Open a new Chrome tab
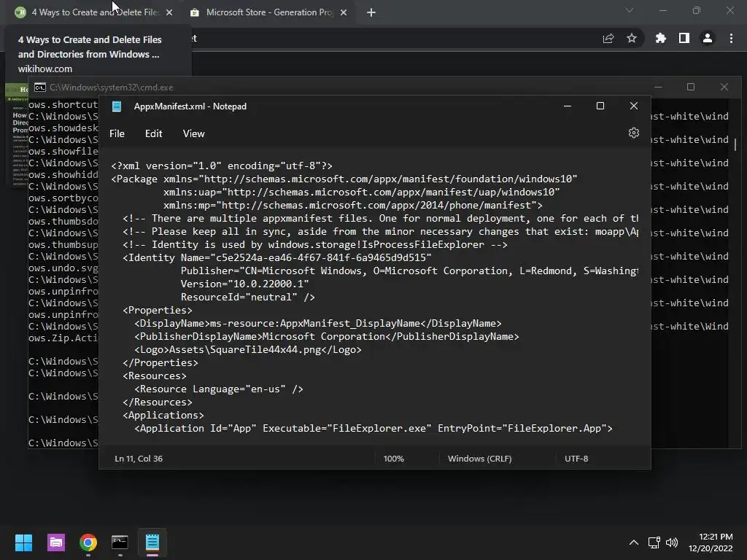This screenshot has height=560, width=747. pos(371,12)
